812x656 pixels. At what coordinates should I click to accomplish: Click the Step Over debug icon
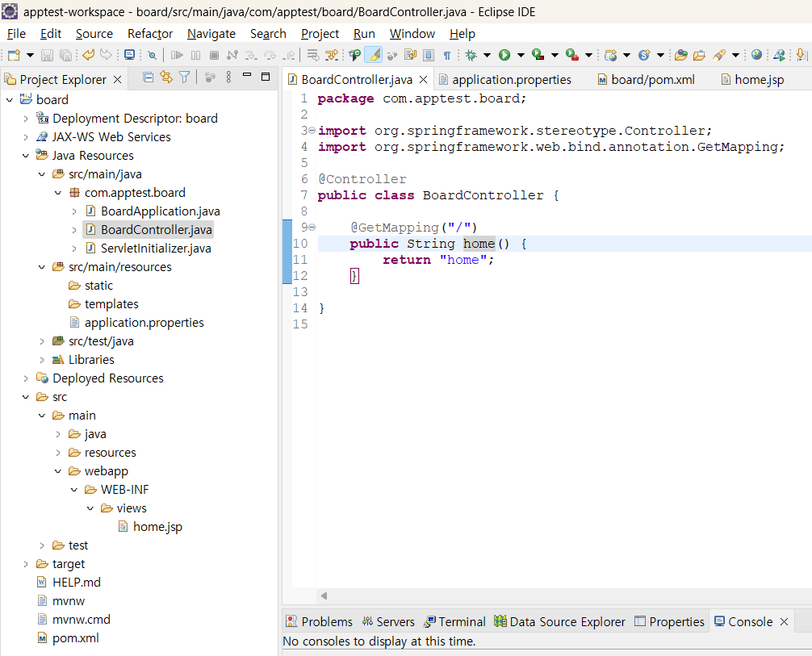(270, 55)
